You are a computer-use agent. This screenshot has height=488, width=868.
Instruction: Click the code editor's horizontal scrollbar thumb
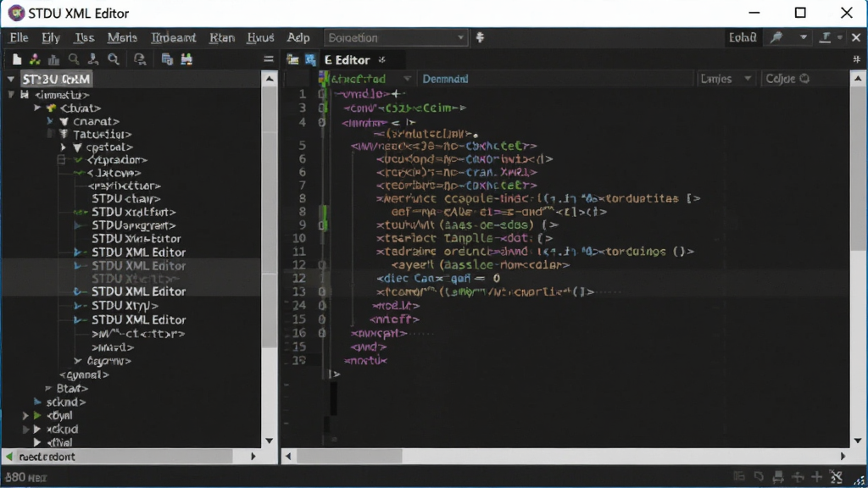pos(349,457)
